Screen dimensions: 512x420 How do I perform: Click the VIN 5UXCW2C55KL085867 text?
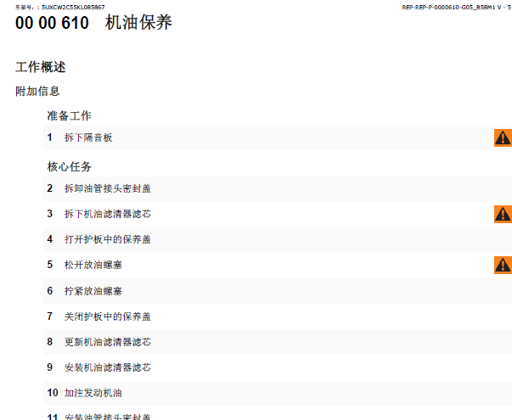click(73, 7)
